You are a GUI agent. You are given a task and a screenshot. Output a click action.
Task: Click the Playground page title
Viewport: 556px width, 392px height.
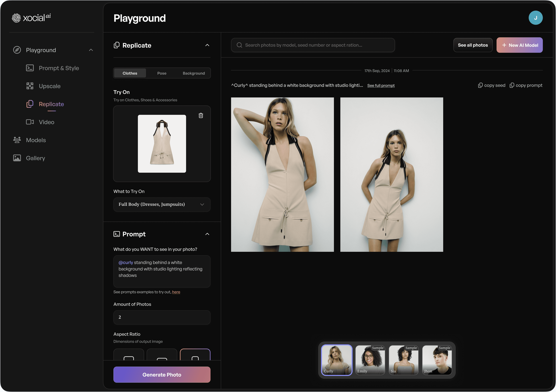(140, 18)
